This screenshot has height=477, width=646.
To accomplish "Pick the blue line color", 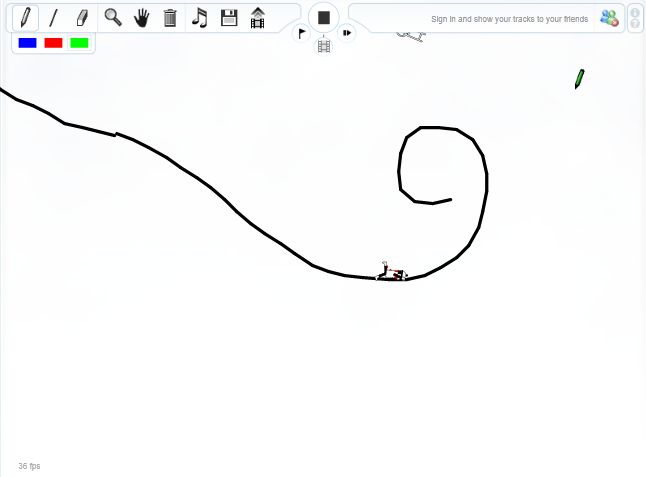I will click(x=28, y=43).
